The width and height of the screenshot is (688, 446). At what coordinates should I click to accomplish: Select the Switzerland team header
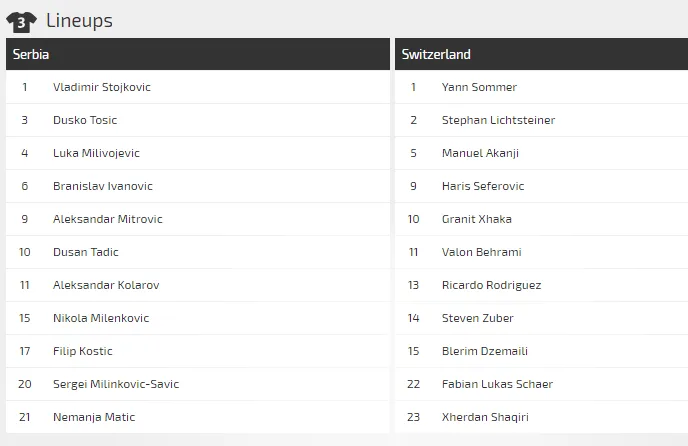(x=436, y=54)
